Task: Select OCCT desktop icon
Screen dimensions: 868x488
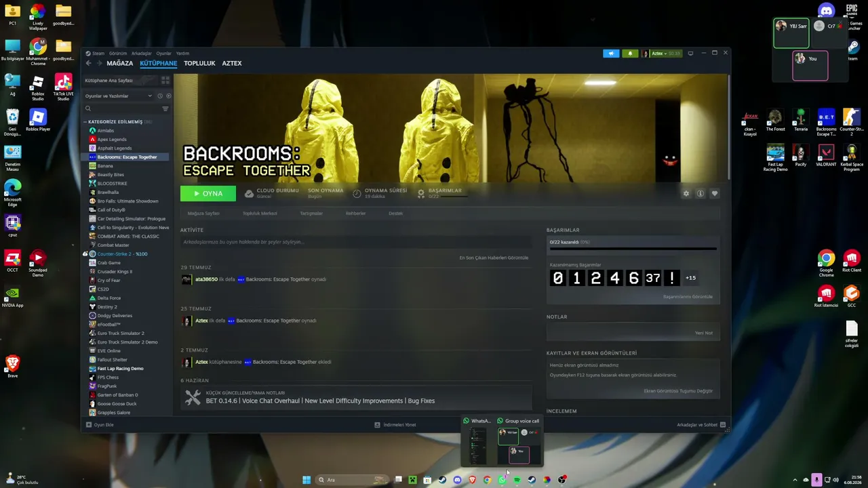Action: [x=12, y=262]
